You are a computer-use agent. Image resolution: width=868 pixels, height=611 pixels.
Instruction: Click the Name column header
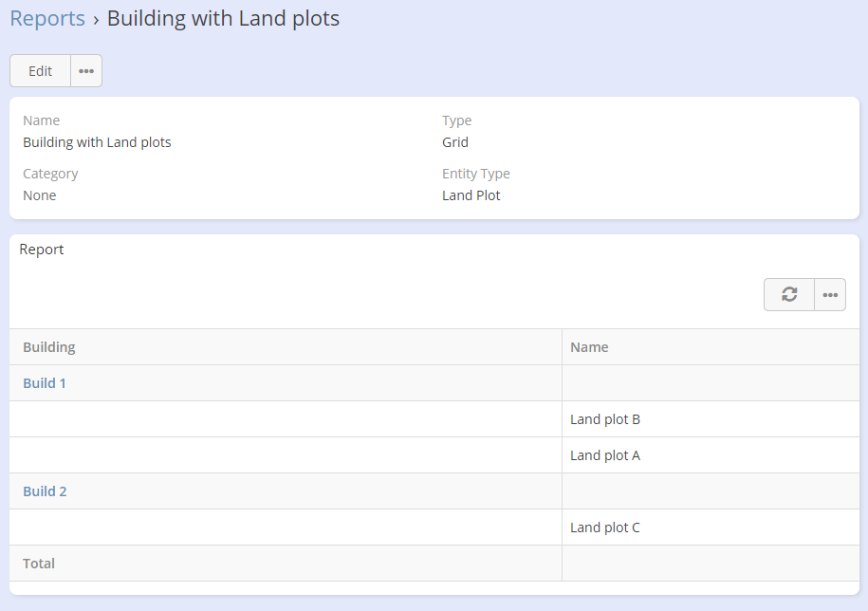589,347
